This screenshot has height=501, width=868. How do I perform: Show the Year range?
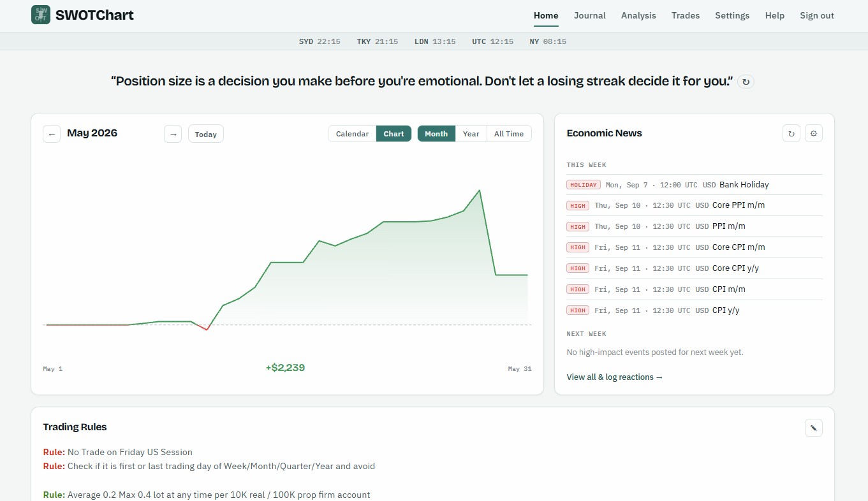pyautogui.click(x=471, y=134)
